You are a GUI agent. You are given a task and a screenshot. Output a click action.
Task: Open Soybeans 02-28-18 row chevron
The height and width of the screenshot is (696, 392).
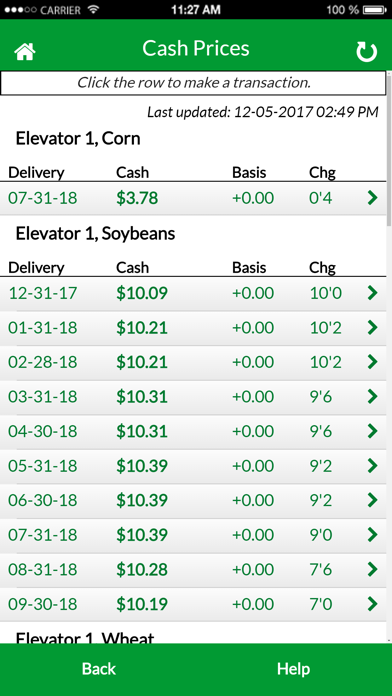tap(372, 362)
